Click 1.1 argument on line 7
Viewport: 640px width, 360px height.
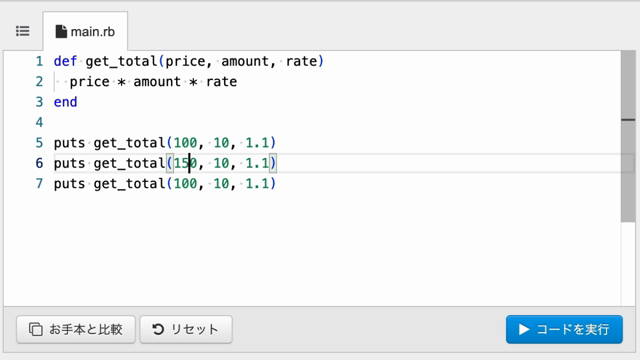coord(257,184)
